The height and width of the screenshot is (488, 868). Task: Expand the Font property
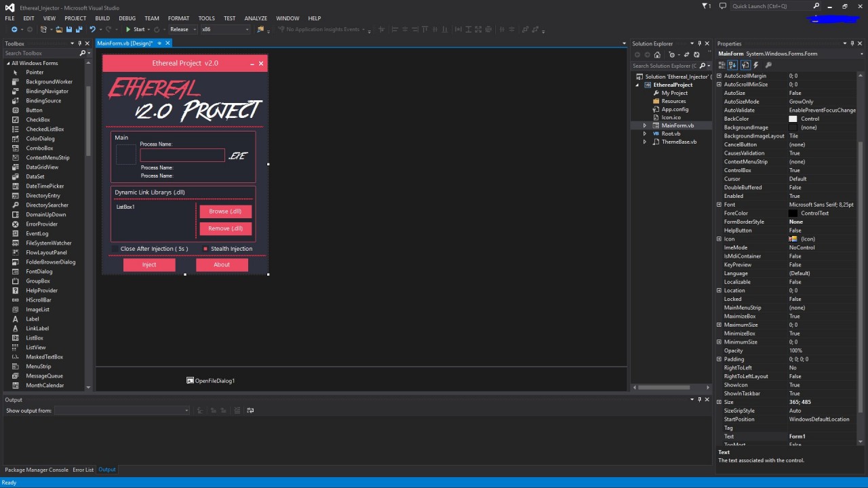pos(719,205)
